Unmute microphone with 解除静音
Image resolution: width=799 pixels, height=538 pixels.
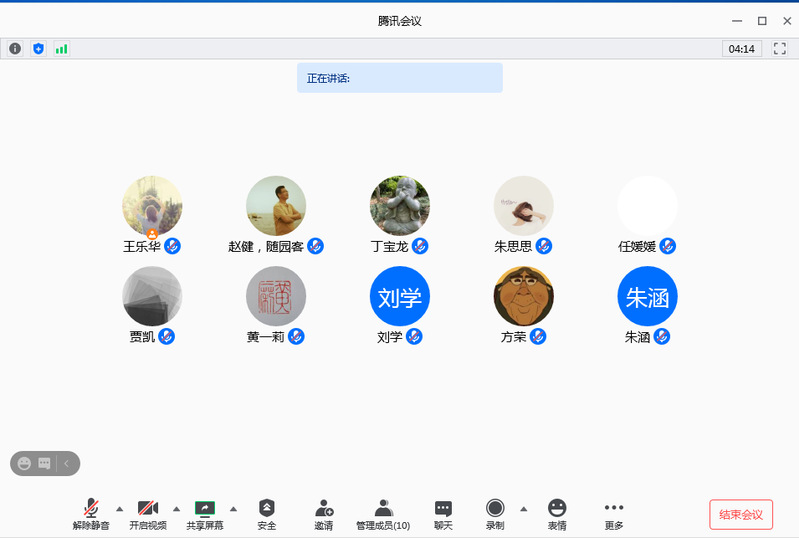pyautogui.click(x=91, y=514)
